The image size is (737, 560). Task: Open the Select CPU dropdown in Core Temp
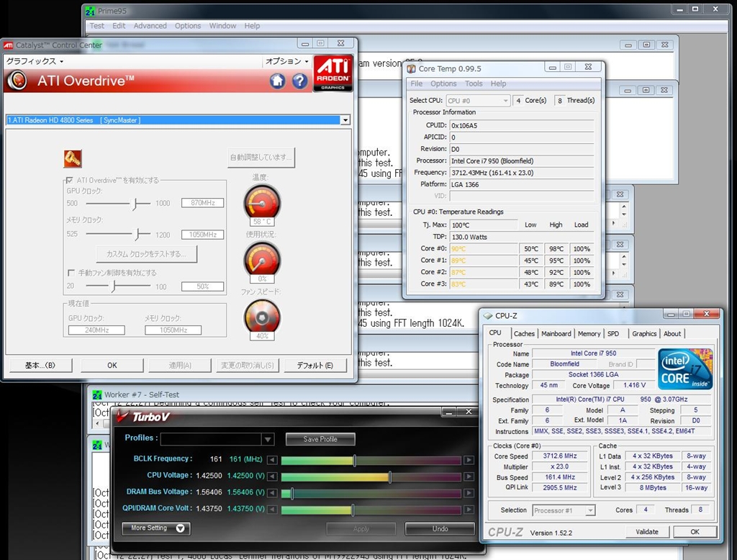(505, 101)
